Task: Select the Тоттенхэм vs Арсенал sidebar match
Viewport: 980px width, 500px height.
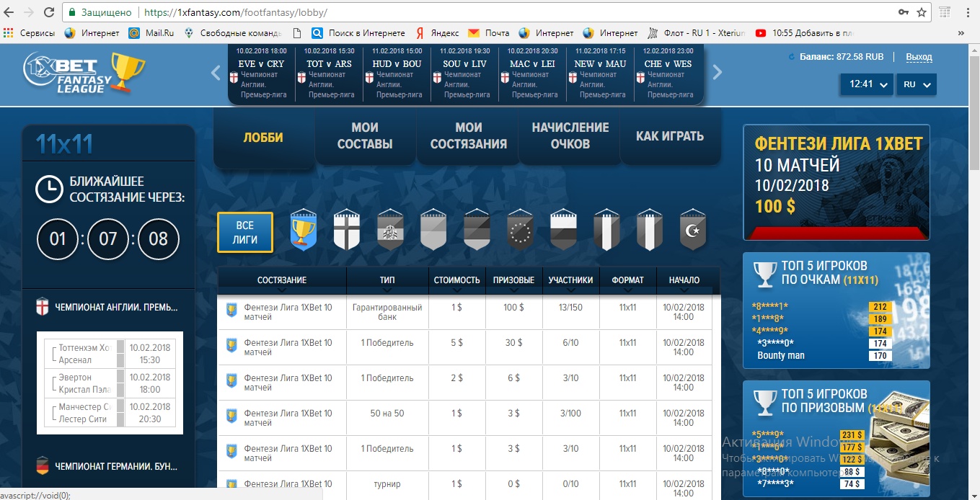Action: click(110, 354)
